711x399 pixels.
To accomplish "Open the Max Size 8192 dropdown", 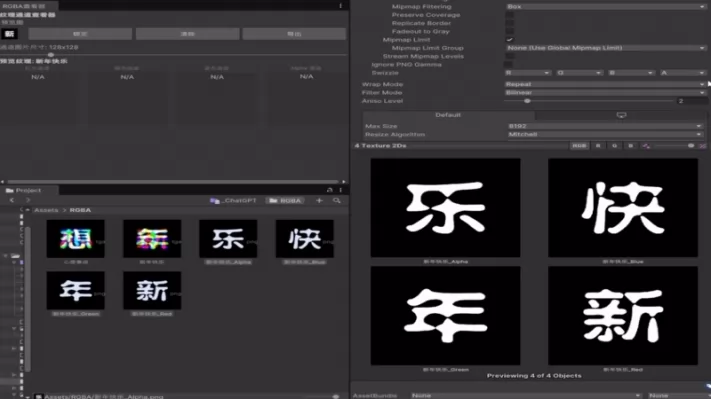I will point(605,126).
